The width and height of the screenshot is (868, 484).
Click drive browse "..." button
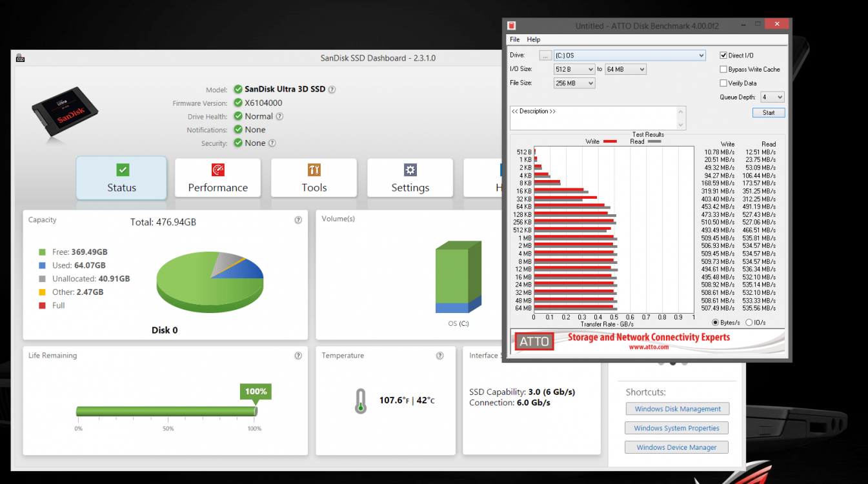545,55
